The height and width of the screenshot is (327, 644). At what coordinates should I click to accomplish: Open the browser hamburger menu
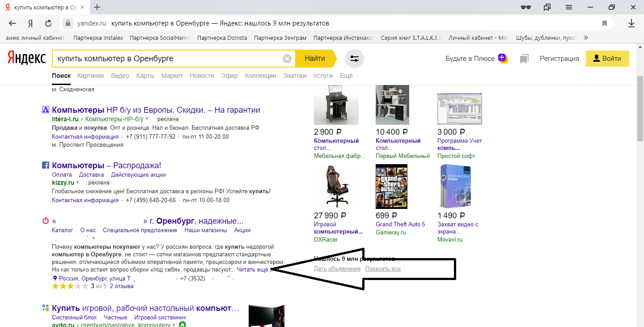click(569, 7)
